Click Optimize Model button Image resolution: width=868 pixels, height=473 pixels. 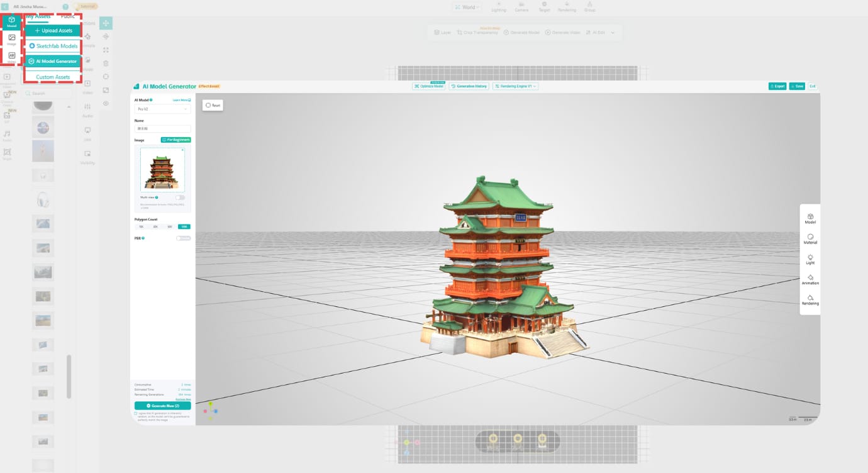click(x=429, y=86)
